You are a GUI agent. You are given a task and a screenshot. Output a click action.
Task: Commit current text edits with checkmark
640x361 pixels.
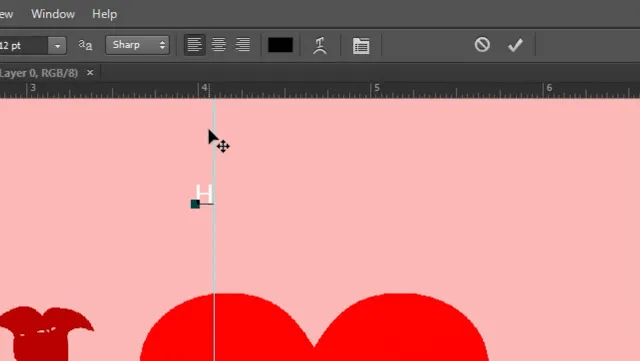[x=516, y=45]
